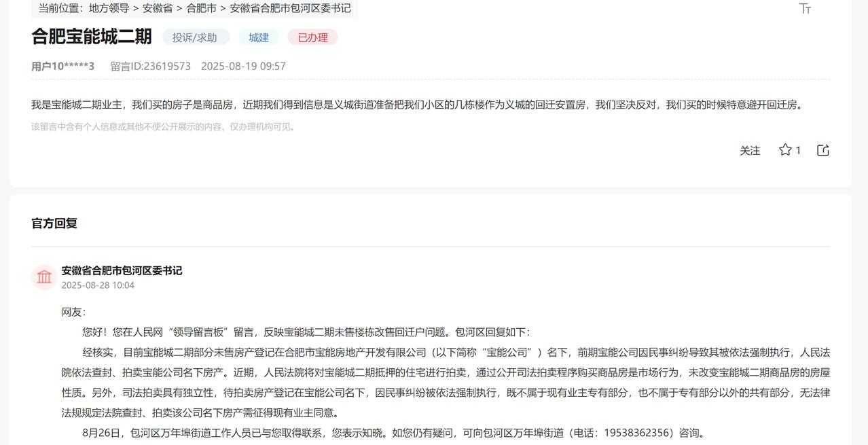Select the reply line starting 您好！您在人民网

pyautogui.click(x=306, y=332)
